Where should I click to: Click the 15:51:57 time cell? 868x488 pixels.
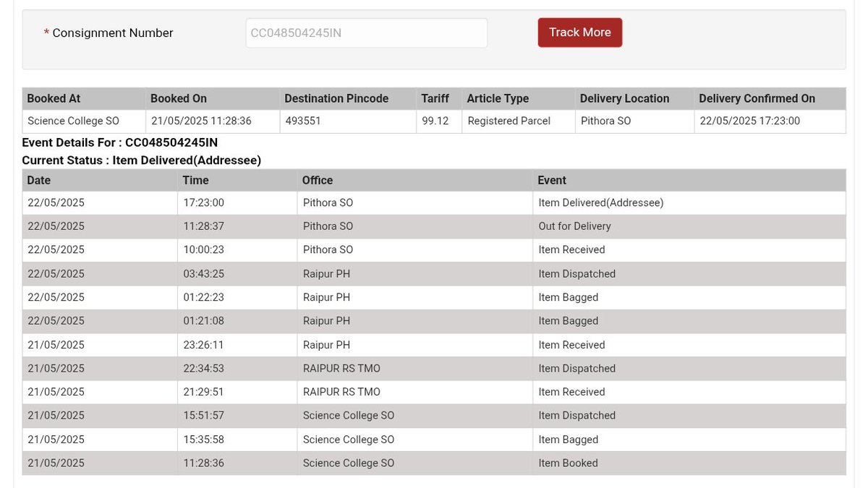(x=237, y=416)
